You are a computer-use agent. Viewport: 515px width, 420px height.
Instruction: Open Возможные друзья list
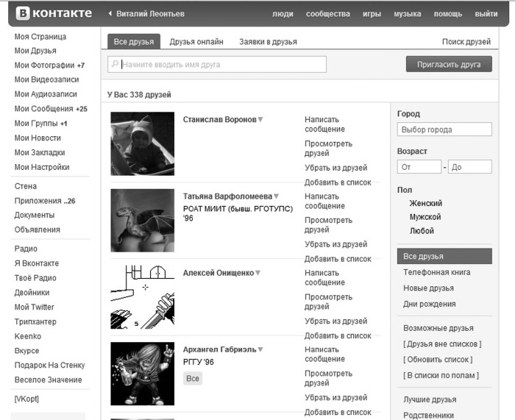(x=438, y=328)
